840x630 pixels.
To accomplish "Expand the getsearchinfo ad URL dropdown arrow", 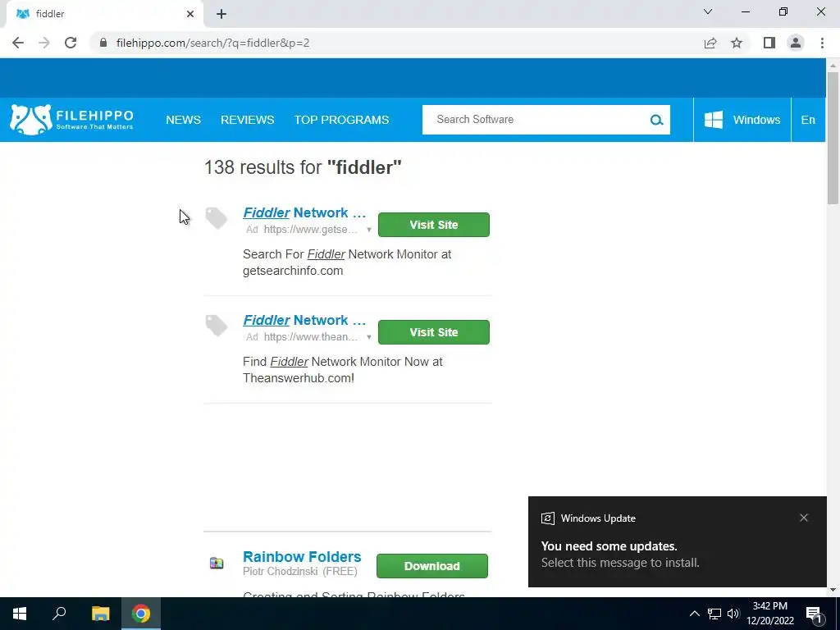I will [x=368, y=230].
